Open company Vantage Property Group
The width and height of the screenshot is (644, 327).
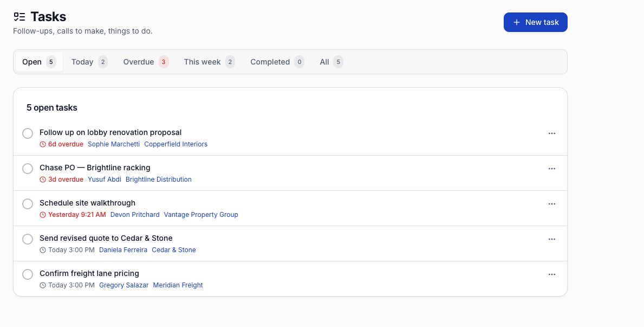[x=201, y=215]
